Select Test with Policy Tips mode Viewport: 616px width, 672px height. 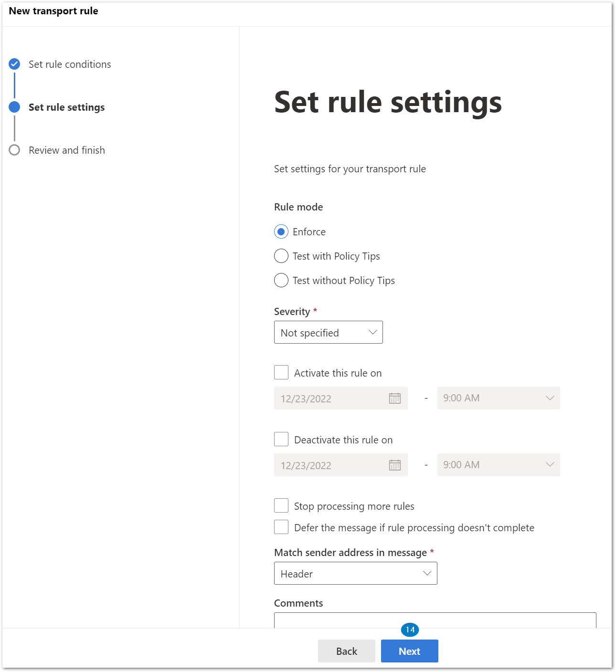coord(281,256)
